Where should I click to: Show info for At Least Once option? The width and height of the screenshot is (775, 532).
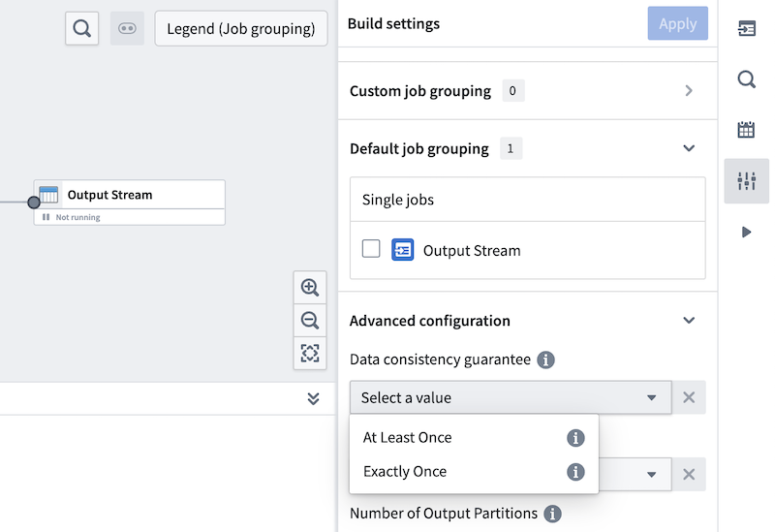[575, 438]
